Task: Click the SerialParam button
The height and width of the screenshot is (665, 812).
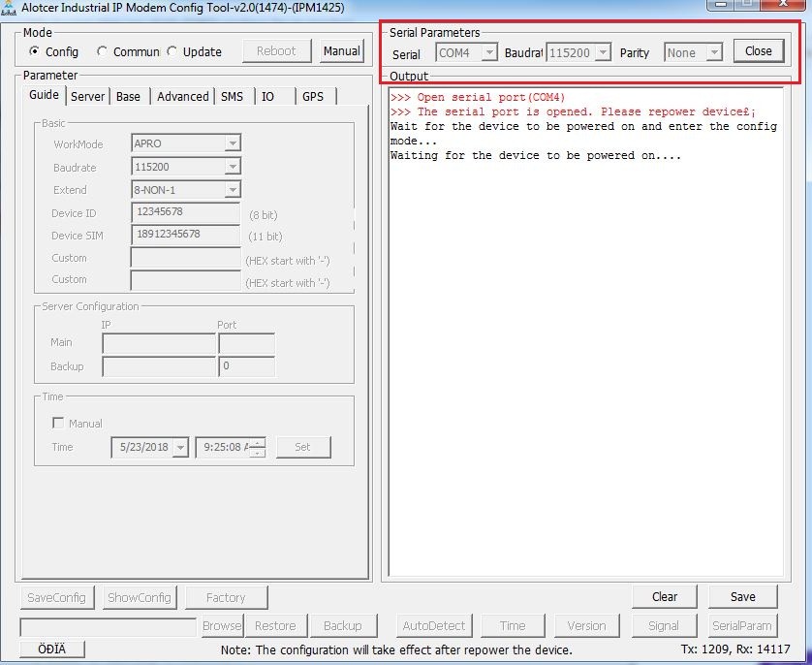Action: point(742,625)
